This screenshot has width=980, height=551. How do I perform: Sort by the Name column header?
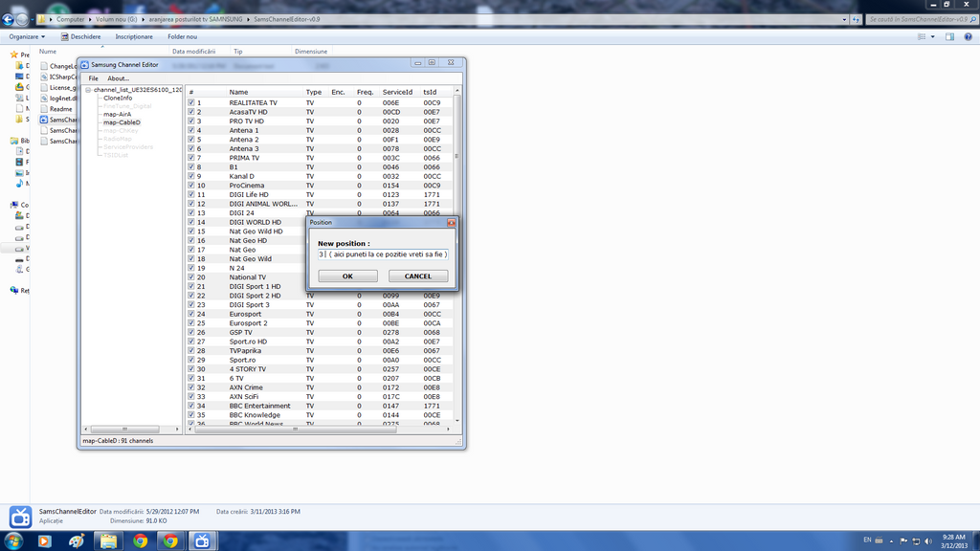pyautogui.click(x=264, y=92)
